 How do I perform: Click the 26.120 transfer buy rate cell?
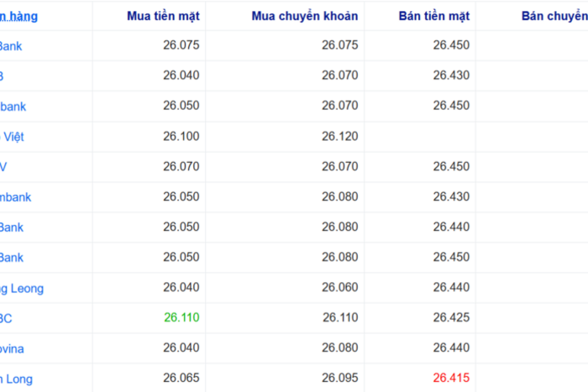[x=339, y=136]
